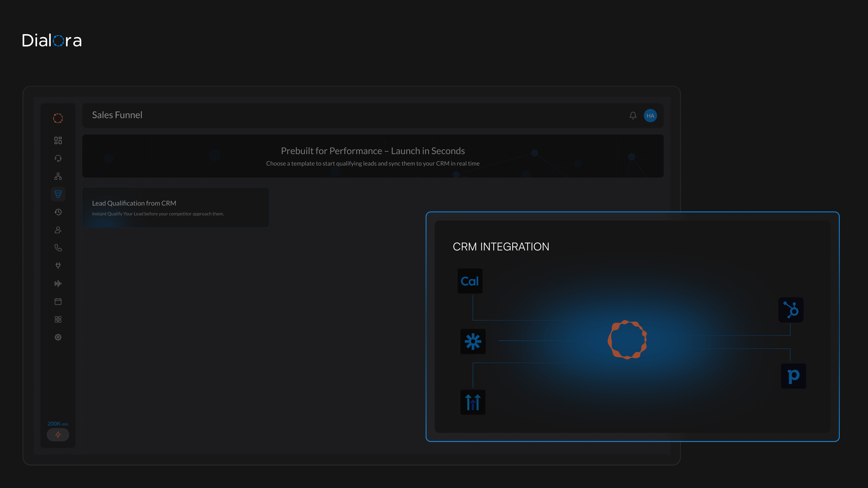This screenshot has width=868, height=488.
Task: Click the Dialora logo in sidebar
Action: (58, 118)
